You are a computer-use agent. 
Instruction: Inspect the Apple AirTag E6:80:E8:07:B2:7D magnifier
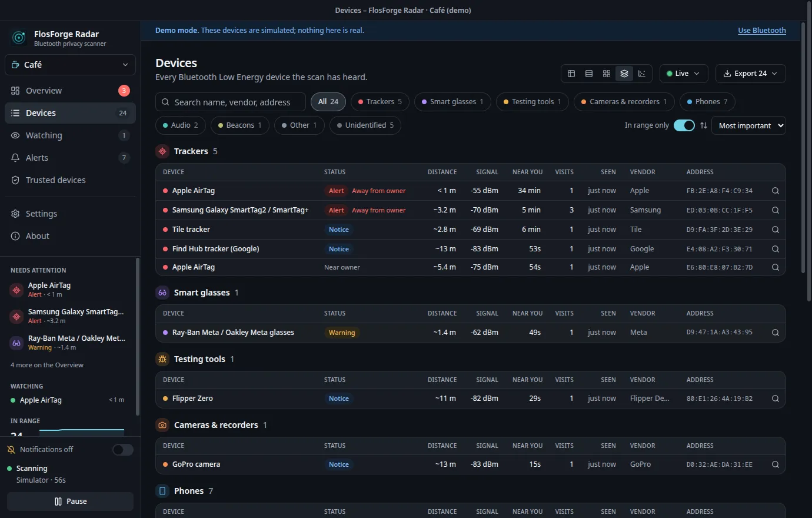[x=775, y=267]
